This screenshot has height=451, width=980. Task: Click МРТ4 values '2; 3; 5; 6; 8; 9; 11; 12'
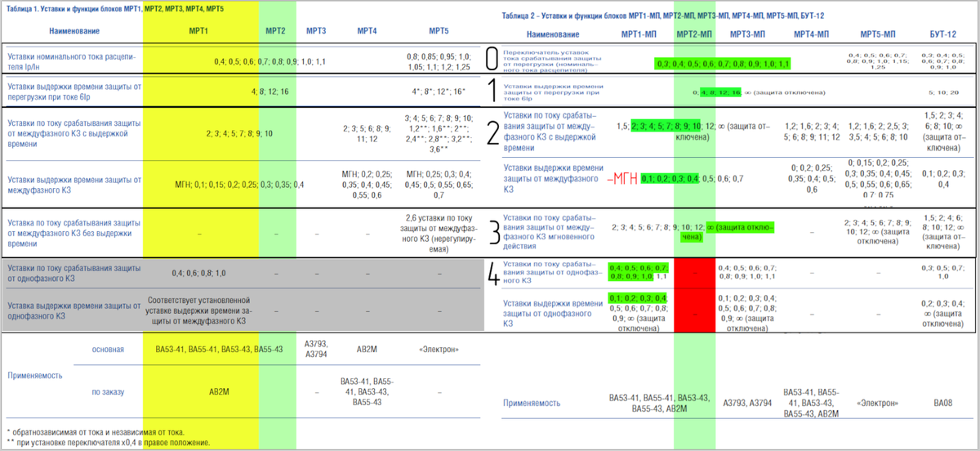click(367, 133)
